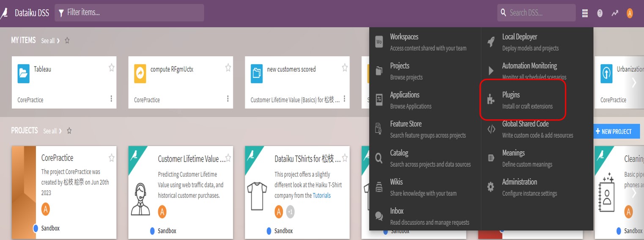Click the Catalog magnifier icon

coord(379,158)
